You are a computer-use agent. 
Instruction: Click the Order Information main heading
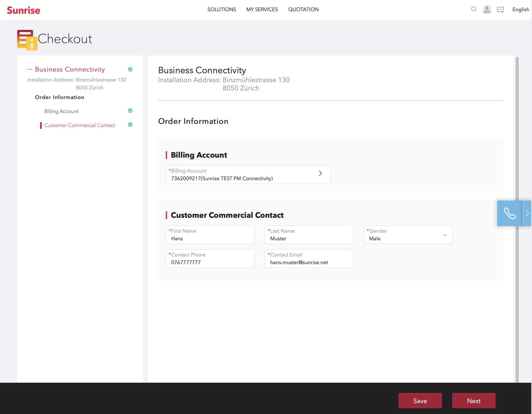coord(193,121)
